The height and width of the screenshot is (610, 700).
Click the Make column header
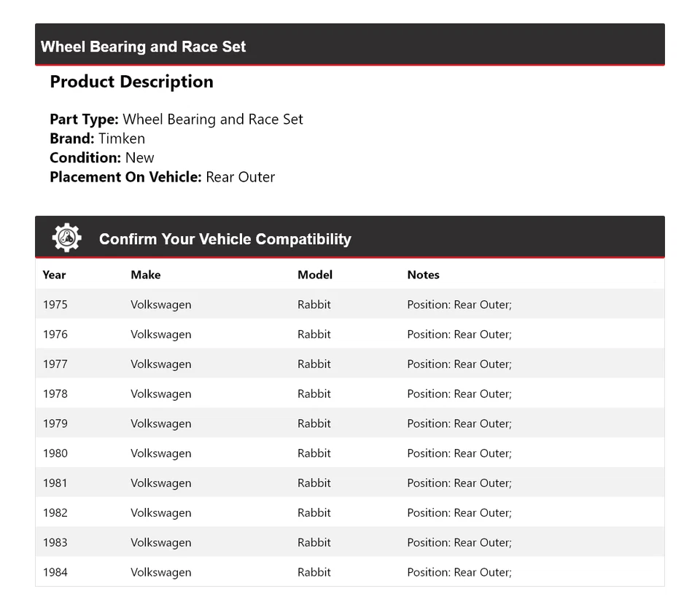[146, 275]
